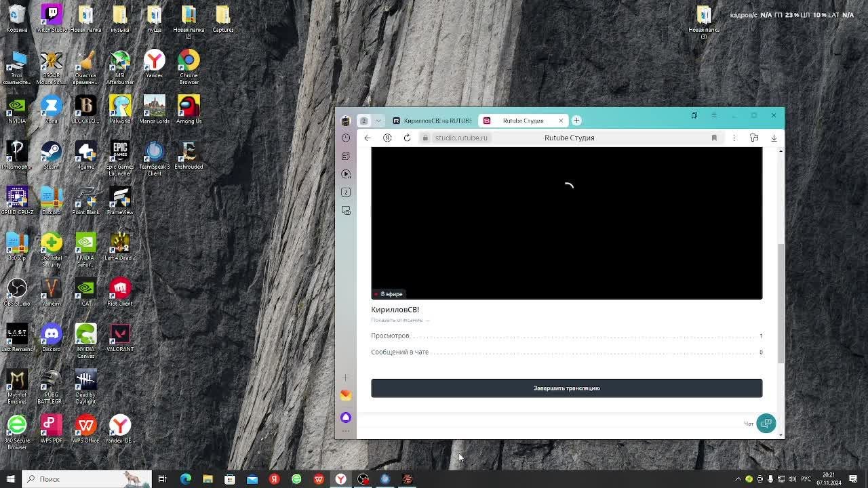This screenshot has width=868, height=488.
Task: Open the notification center icon
Action: pos(854,479)
